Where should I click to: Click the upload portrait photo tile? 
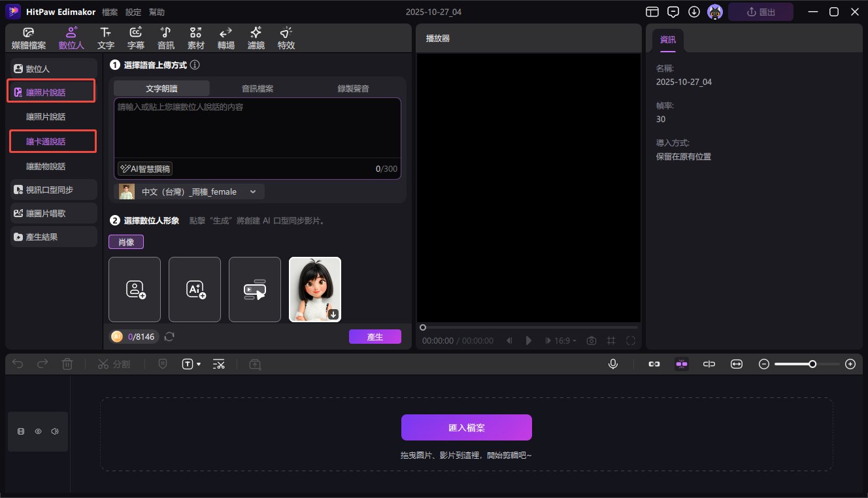pos(135,290)
